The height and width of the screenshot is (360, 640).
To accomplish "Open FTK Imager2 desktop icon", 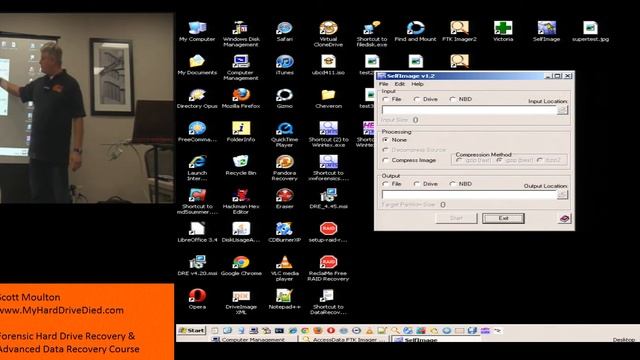I will [459, 31].
